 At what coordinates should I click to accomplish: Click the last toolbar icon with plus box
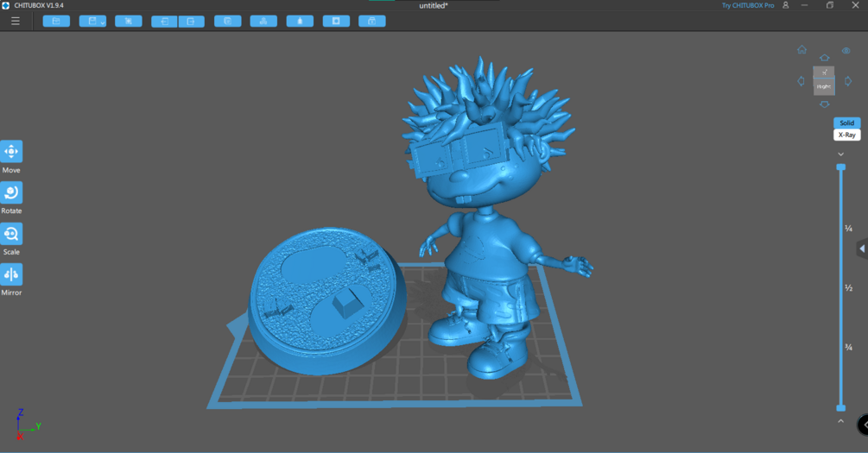coord(372,21)
